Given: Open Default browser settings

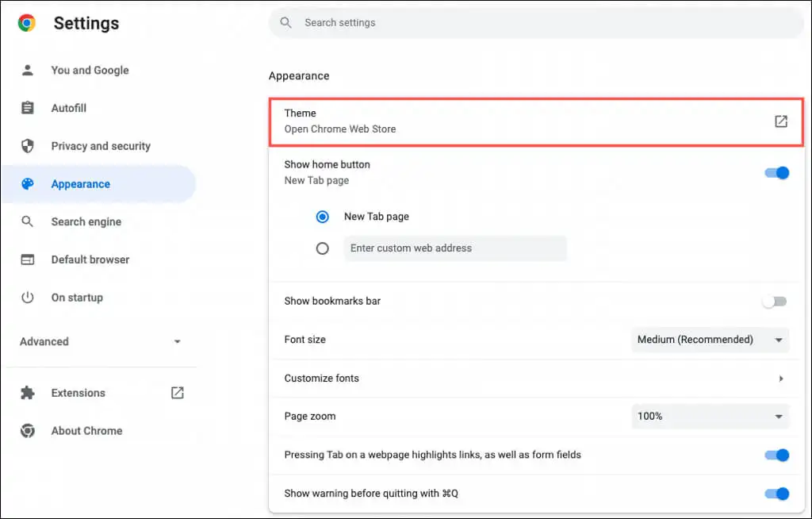Looking at the screenshot, I should pyautogui.click(x=90, y=259).
